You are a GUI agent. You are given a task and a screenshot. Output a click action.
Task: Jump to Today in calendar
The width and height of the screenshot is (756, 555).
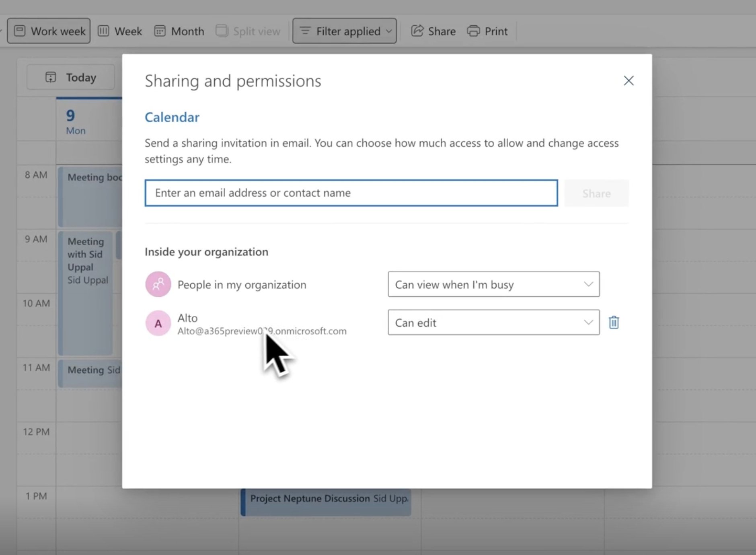pos(71,77)
